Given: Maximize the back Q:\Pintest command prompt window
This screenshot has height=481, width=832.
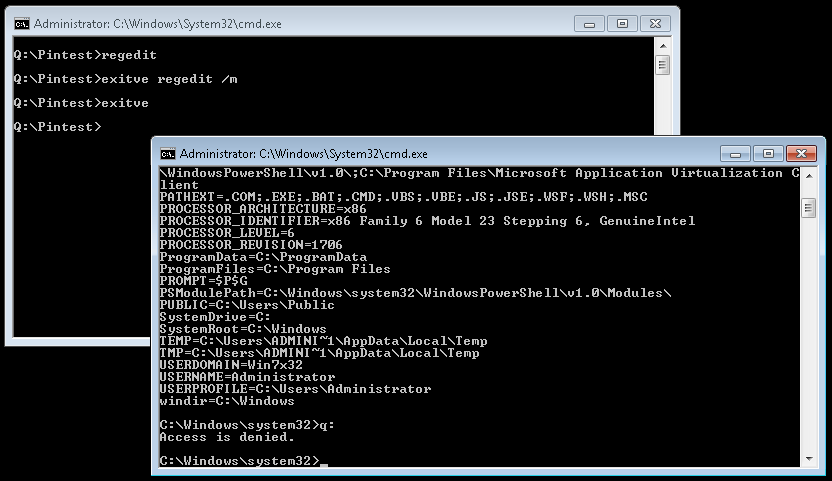Looking at the screenshot, I should (x=621, y=22).
